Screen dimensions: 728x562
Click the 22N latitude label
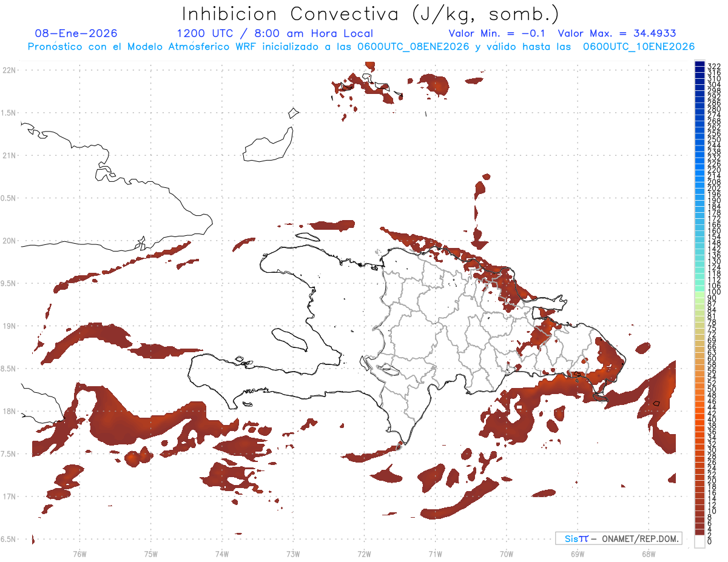point(8,70)
